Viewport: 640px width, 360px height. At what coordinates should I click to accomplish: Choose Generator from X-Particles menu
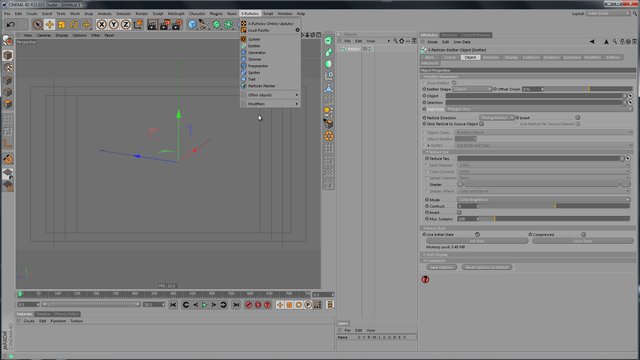tap(271, 52)
